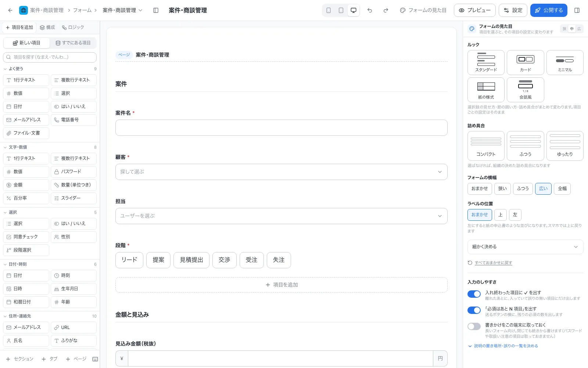Switch to tablet device preview icon
The height and width of the screenshot is (368, 588).
(x=341, y=10)
